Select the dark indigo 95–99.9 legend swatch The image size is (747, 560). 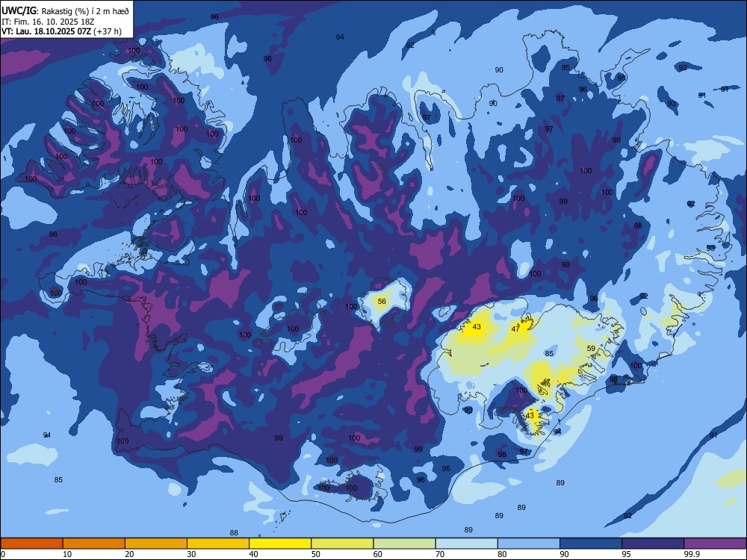[653, 544]
